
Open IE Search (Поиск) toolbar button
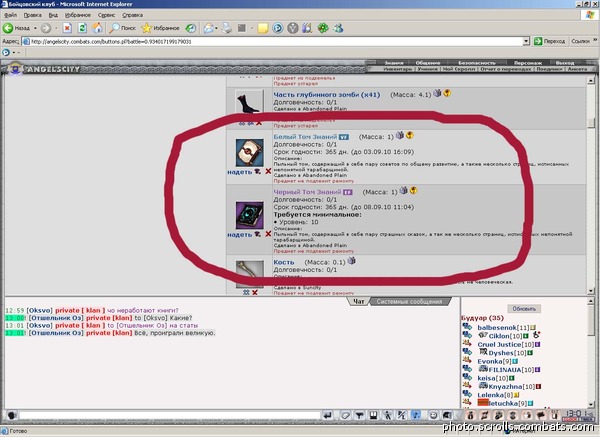122,28
